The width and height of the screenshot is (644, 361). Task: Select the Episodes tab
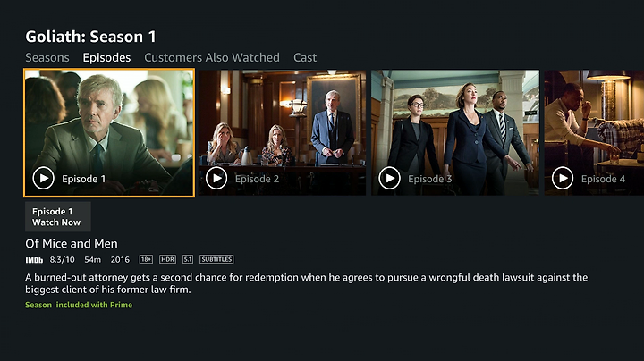pos(106,57)
